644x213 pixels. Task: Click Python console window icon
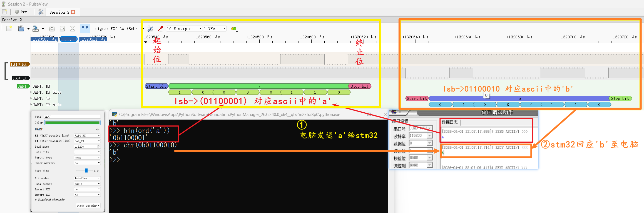[115, 114]
